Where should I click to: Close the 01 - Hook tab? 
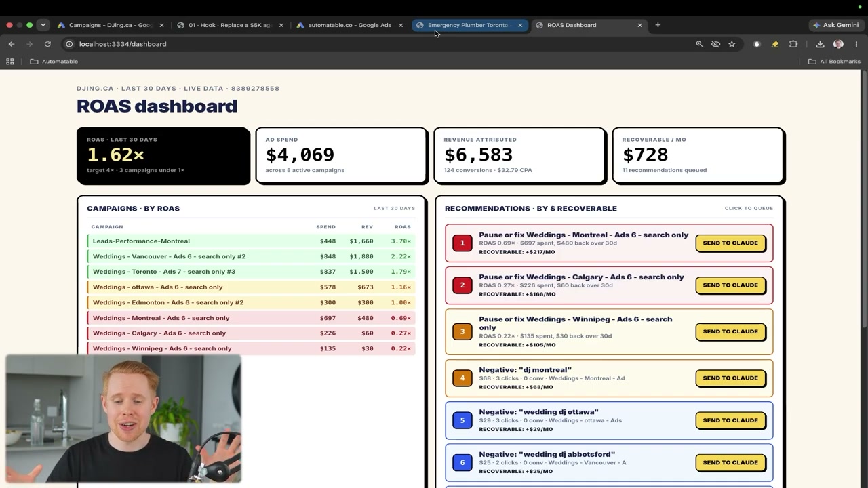(x=281, y=25)
